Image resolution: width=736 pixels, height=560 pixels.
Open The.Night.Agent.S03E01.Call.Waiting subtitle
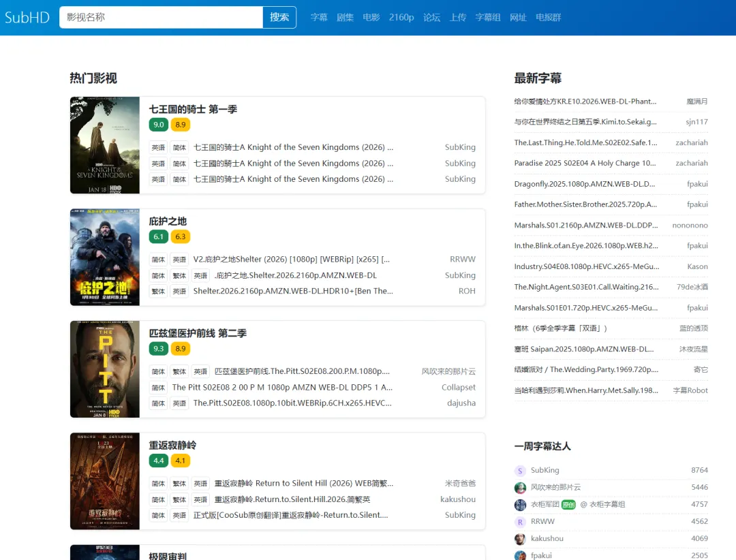click(586, 287)
